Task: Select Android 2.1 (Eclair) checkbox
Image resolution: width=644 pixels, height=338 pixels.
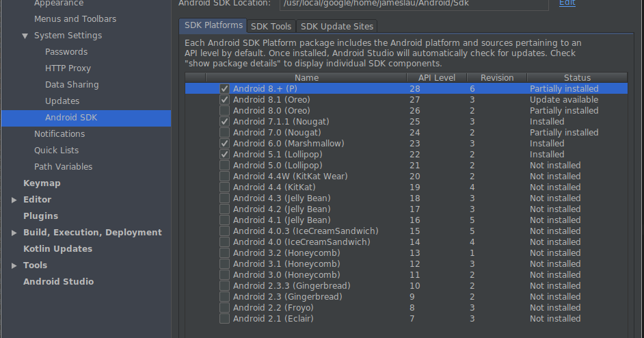Action: (224, 319)
